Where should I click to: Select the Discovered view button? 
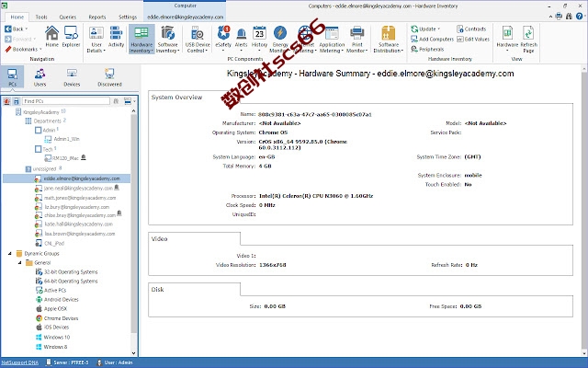109,77
